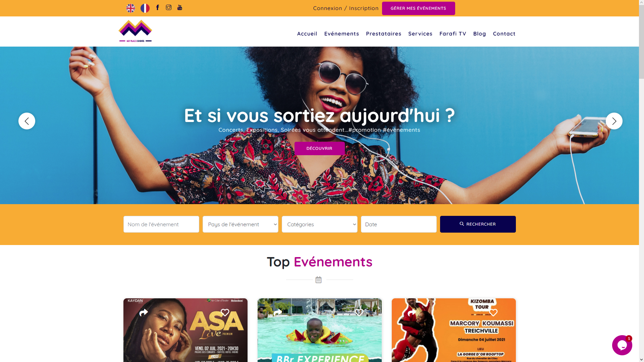Focus the Nom de l'événement field
The width and height of the screenshot is (644, 362).
coord(161,224)
